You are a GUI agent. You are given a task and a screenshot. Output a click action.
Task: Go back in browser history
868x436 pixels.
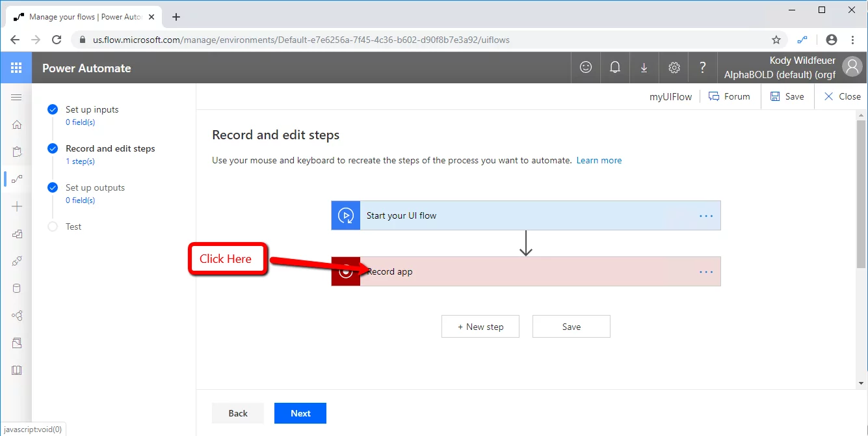15,40
